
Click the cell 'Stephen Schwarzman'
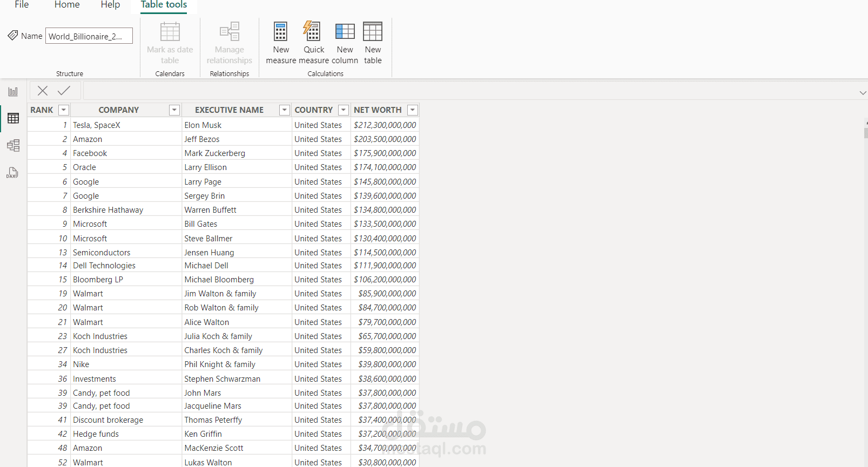[237, 379]
